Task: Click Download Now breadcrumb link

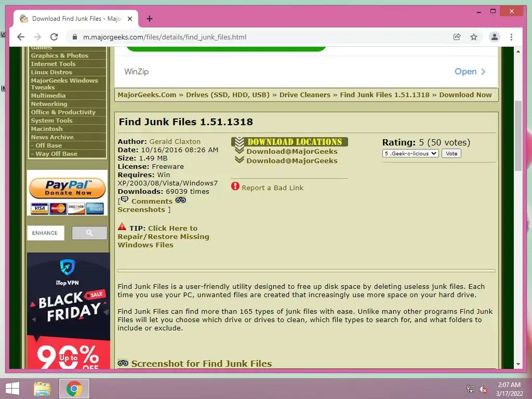Action: click(x=465, y=95)
